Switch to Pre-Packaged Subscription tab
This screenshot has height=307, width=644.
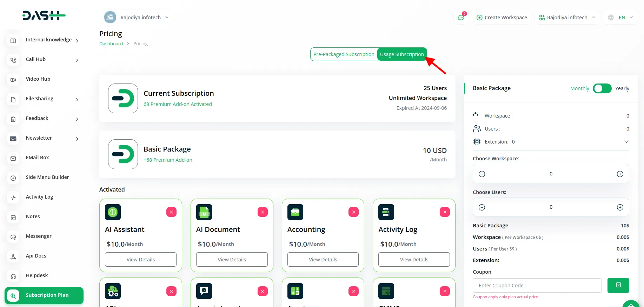[x=344, y=54]
